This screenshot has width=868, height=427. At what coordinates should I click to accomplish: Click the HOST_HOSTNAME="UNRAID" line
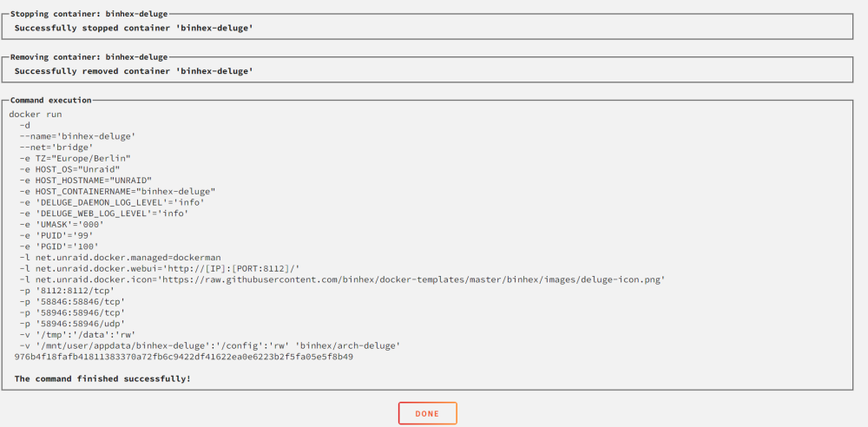86,181
